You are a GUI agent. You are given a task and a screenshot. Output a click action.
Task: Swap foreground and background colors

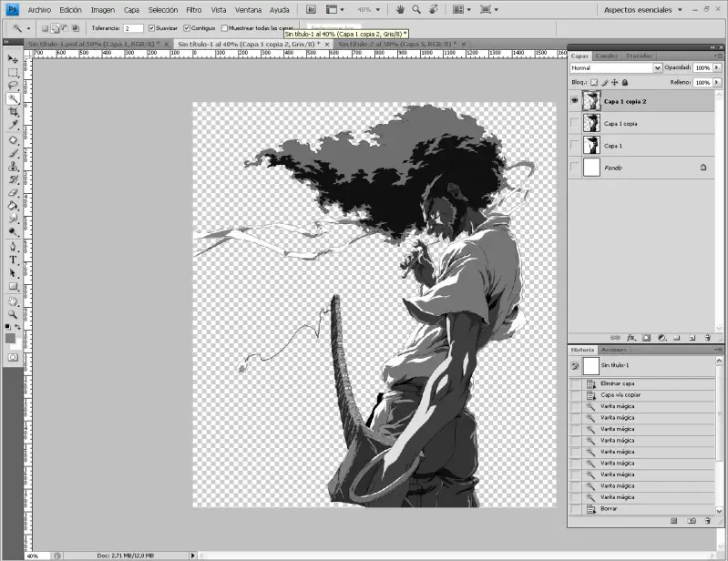tap(18, 327)
